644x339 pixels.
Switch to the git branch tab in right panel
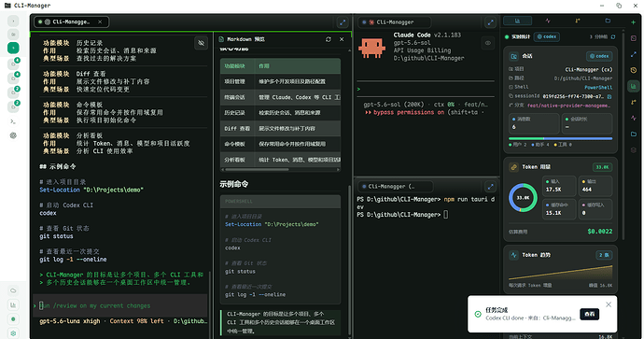point(578,21)
